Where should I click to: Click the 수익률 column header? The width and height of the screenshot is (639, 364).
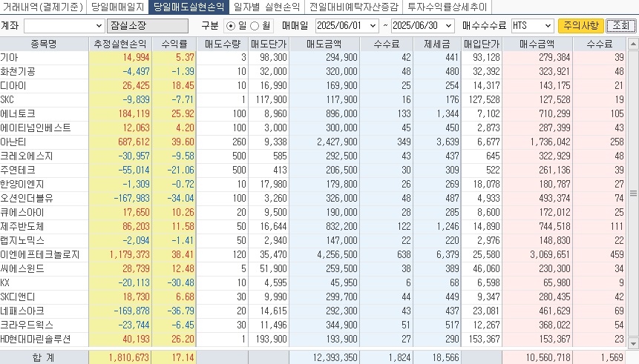(x=174, y=44)
